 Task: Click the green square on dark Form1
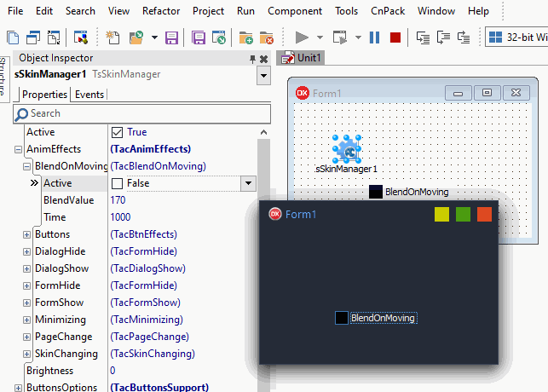[x=463, y=214]
